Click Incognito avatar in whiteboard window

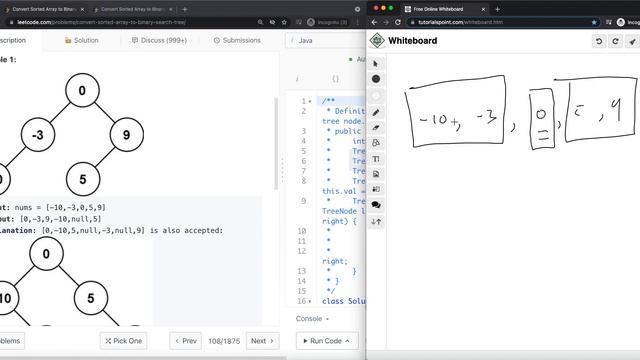[x=621, y=22]
